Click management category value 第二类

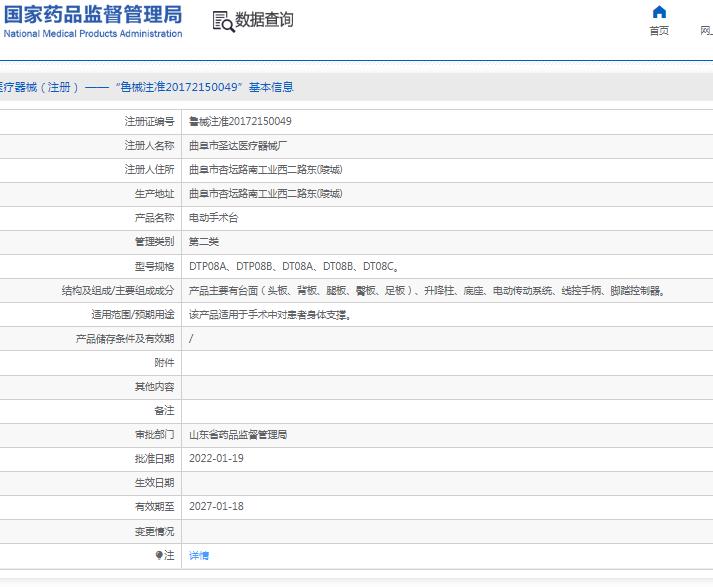point(204,241)
